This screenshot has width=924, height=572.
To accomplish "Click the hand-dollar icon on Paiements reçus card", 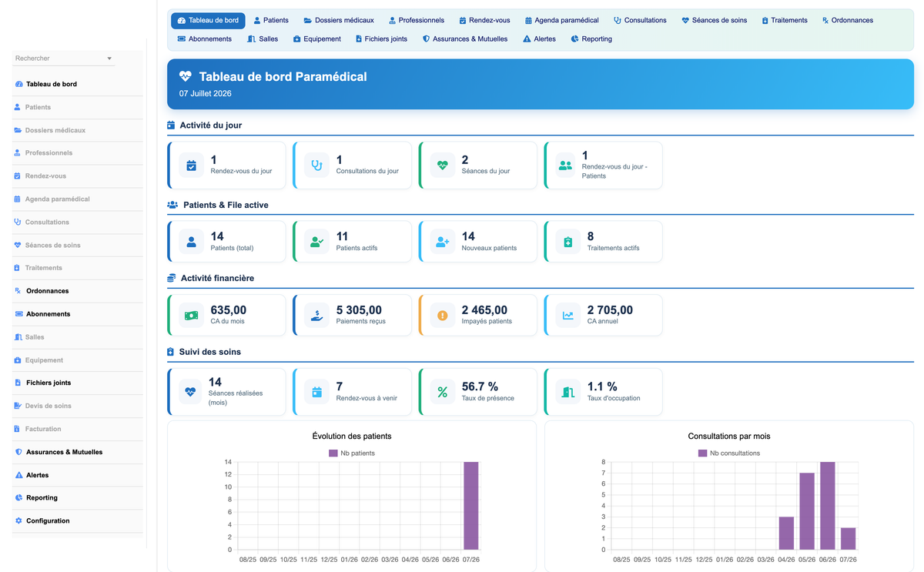I will (316, 315).
